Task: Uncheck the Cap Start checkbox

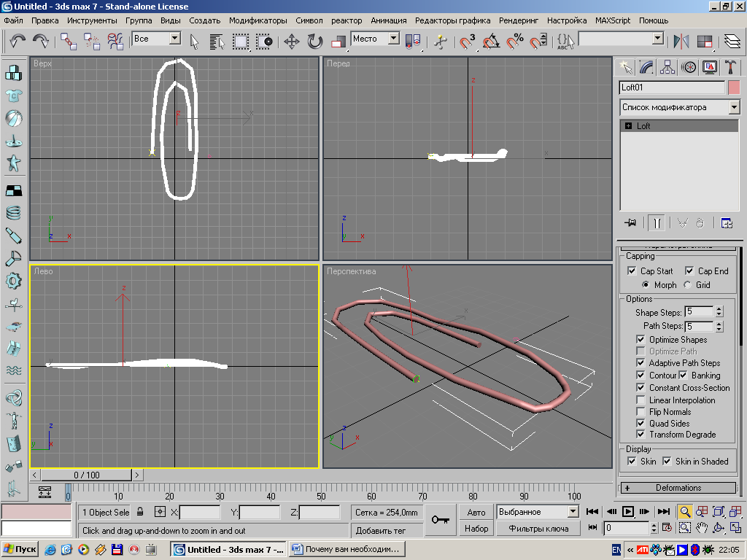Action: (x=632, y=271)
